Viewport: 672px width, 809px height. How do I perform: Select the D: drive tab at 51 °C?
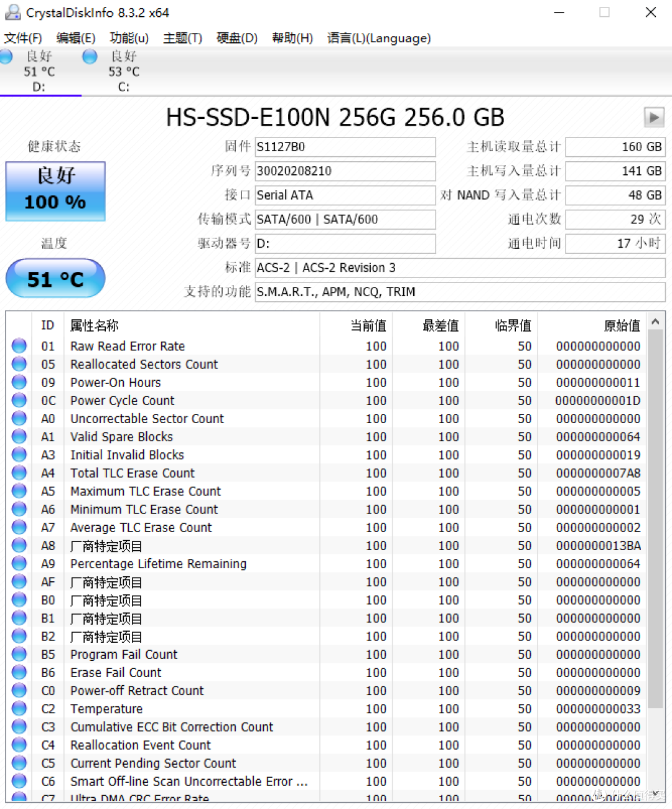point(40,72)
